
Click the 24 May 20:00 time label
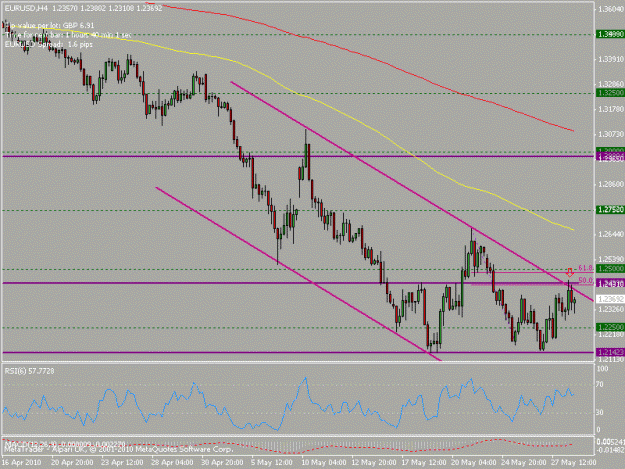click(x=524, y=463)
